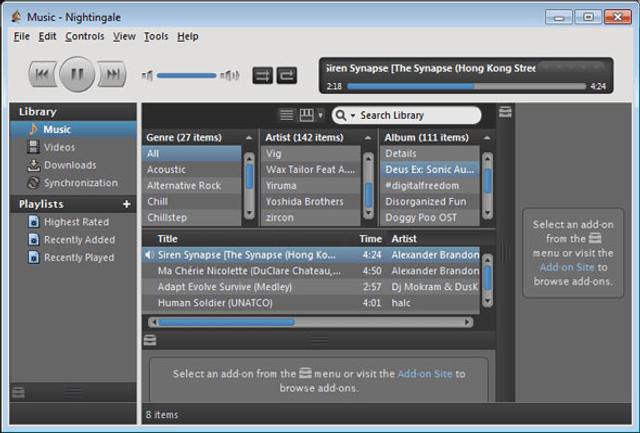Screen dimensions: 640x433
Task: Select artist Yiruma
Action: point(311,186)
